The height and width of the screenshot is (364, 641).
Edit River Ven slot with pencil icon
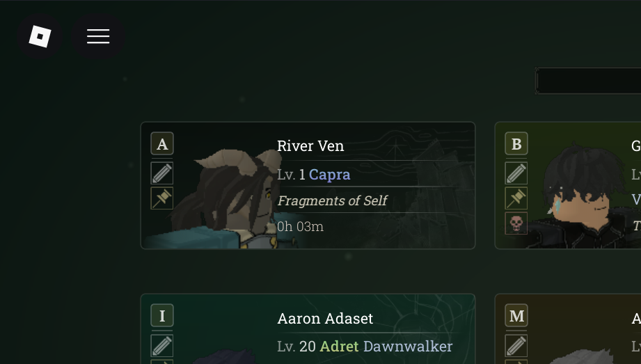point(162,173)
